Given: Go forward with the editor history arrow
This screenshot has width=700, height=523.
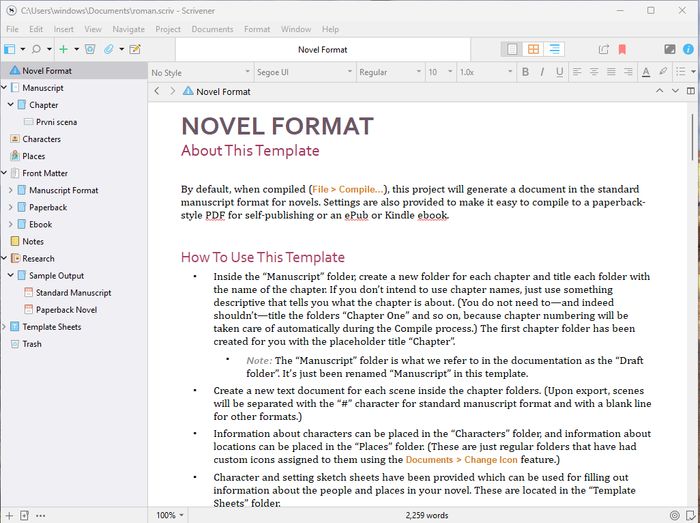Looking at the screenshot, I should point(173,91).
